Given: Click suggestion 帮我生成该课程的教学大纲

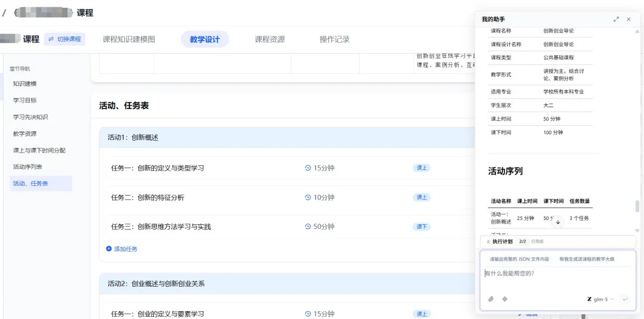Looking at the screenshot, I should tap(587, 259).
